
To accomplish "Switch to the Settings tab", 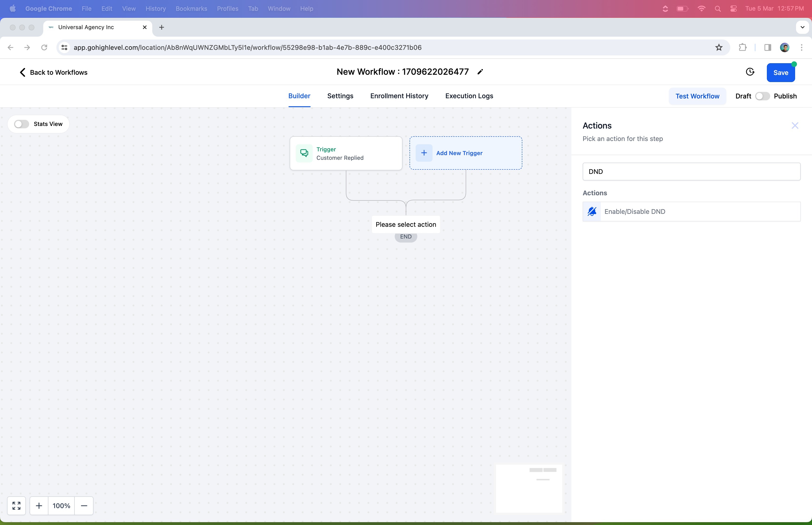I will click(340, 96).
